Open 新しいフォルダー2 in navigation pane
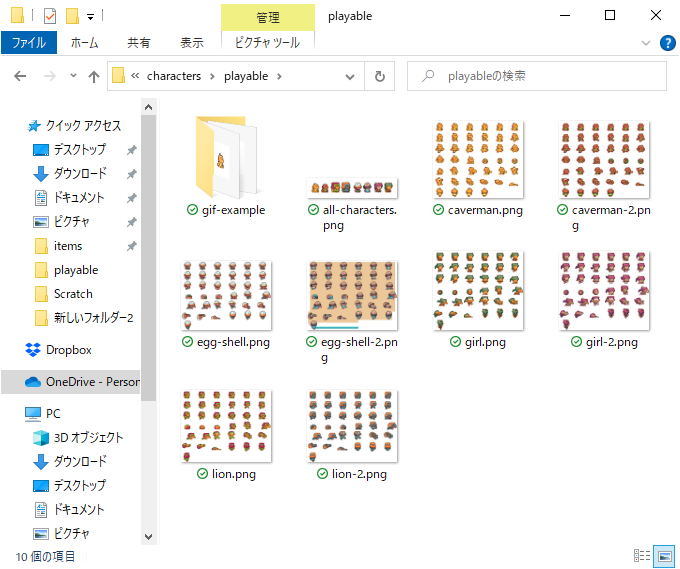This screenshot has width=680, height=569. pyautogui.click(x=84, y=318)
